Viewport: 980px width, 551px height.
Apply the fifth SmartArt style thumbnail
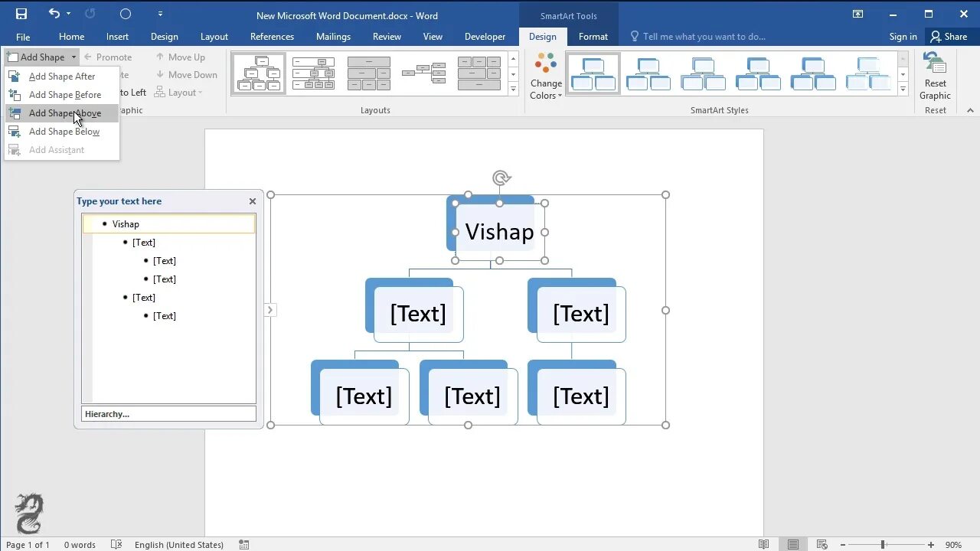814,73
